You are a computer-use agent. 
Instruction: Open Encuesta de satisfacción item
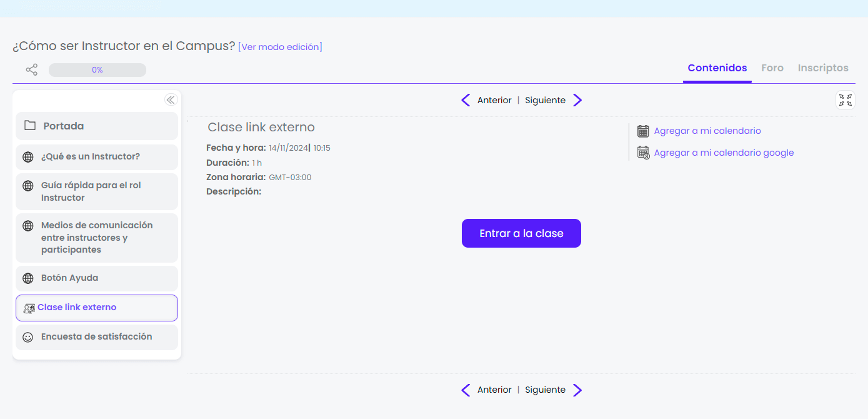(97, 337)
